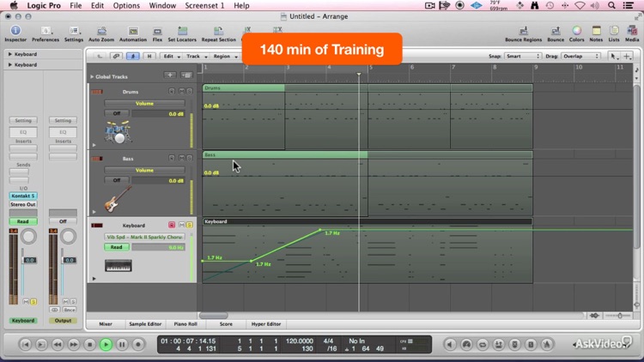Viewport: 644px width, 362px height.
Task: Open the Media browser
Action: pos(632,33)
